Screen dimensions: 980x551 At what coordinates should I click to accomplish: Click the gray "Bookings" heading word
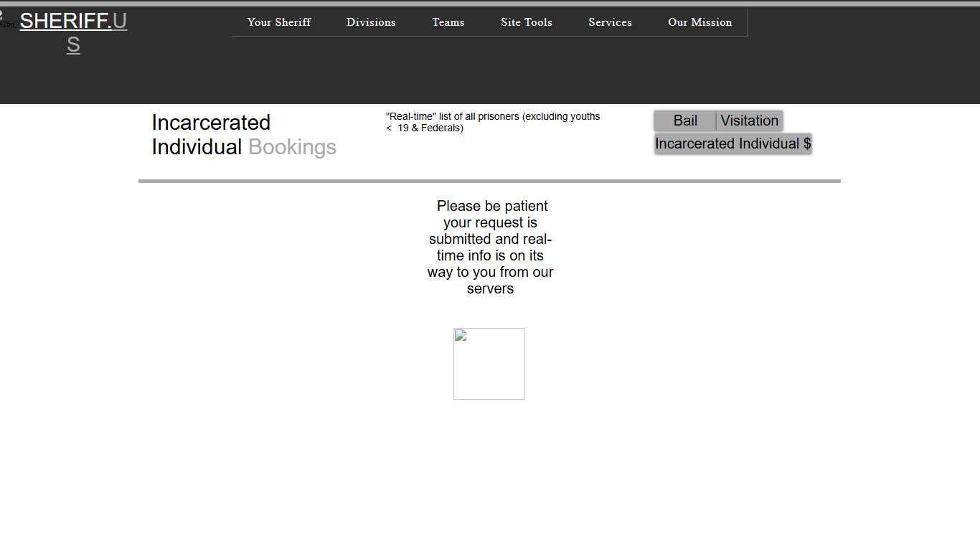click(292, 147)
